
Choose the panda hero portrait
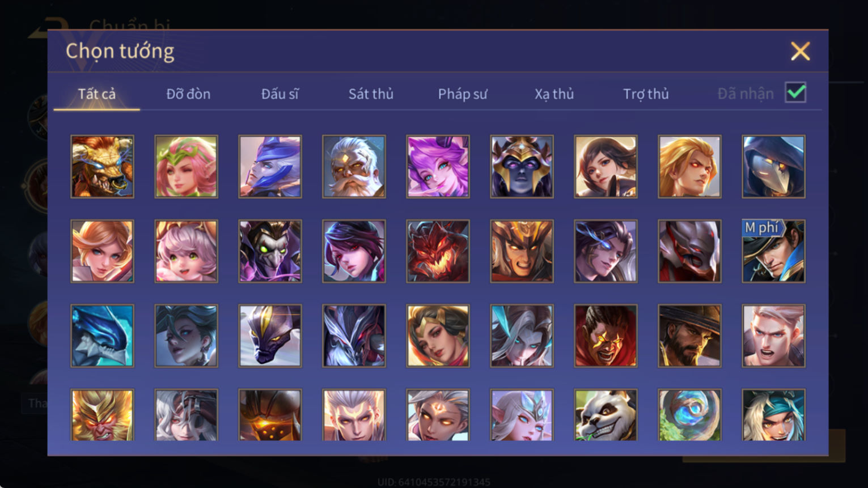(x=606, y=415)
